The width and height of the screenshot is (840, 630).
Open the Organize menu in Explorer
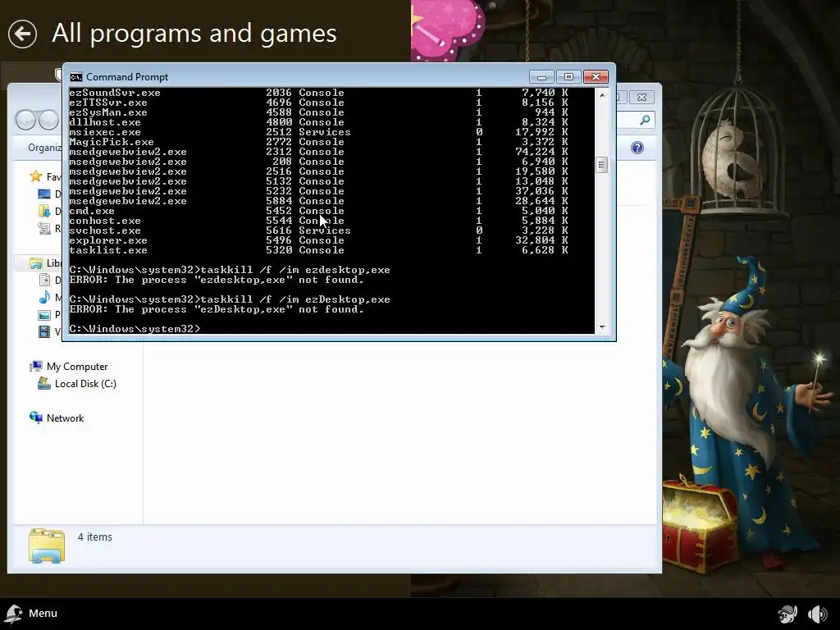(x=44, y=148)
